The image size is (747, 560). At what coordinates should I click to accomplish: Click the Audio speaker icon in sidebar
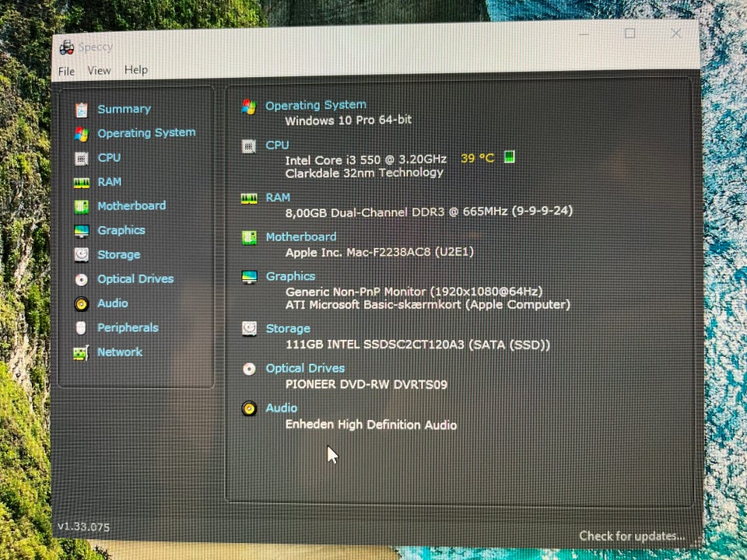pyautogui.click(x=82, y=304)
